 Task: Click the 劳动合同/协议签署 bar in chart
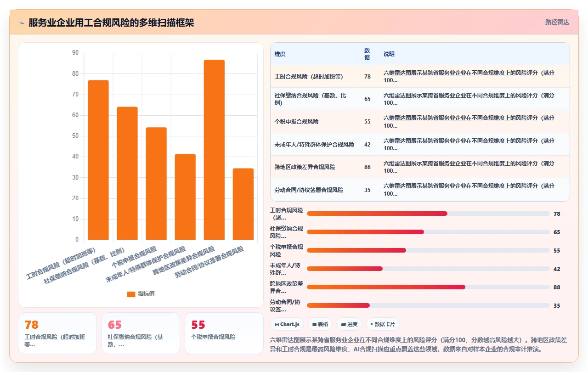243,204
